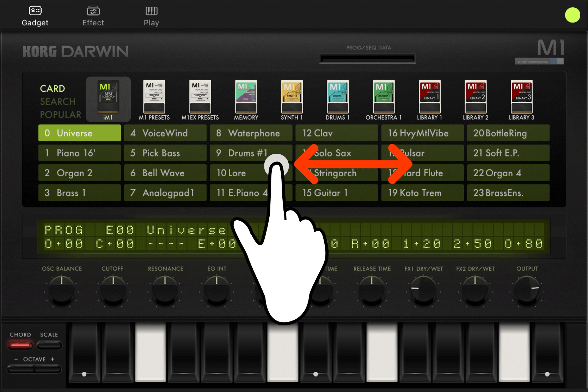
Task: Select program 7 Analogpad1
Action: point(165,193)
